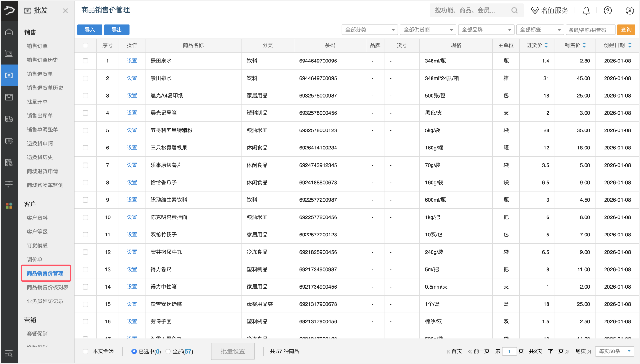Check the checkbox for 景田泉水 row 1
Image resolution: width=640 pixels, height=364 pixels.
click(85, 61)
